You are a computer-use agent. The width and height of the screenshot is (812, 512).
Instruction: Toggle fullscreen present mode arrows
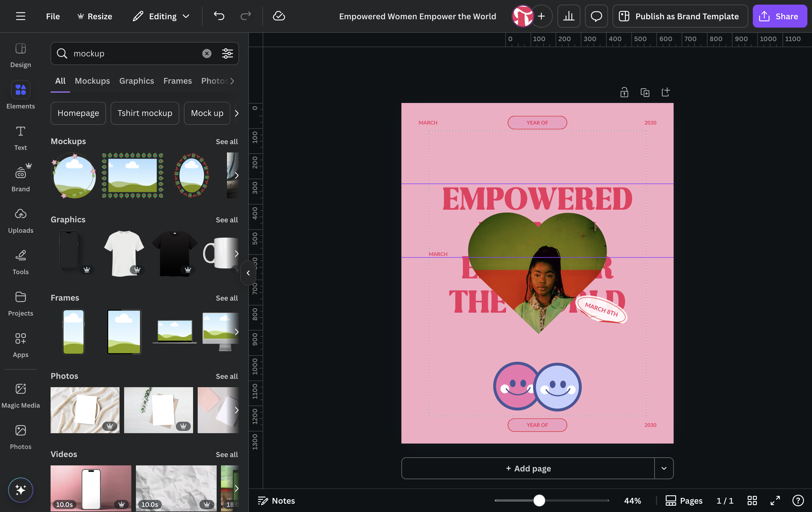(775, 500)
